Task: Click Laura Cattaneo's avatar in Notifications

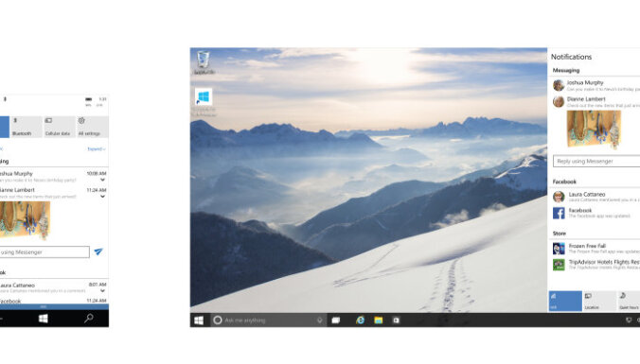Action: pyautogui.click(x=559, y=197)
